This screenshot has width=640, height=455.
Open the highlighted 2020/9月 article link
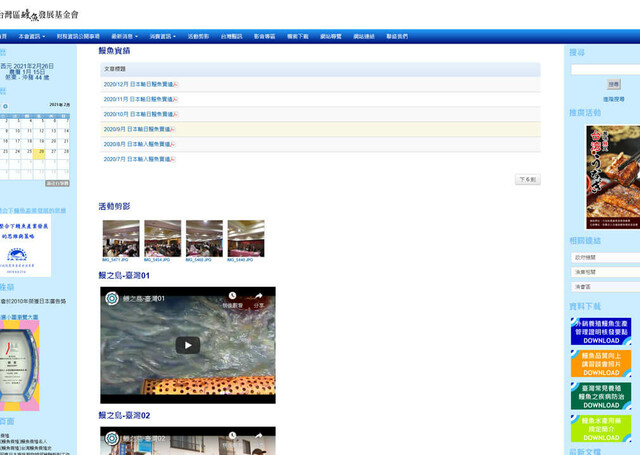tap(137, 129)
